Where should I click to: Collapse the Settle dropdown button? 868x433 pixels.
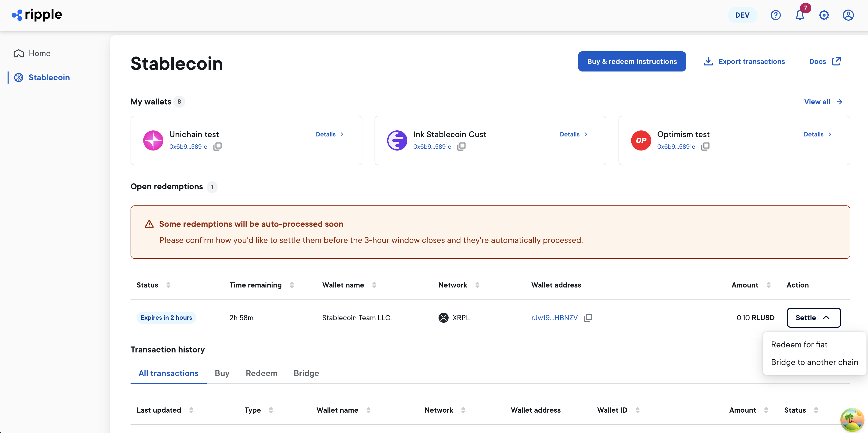pos(814,318)
